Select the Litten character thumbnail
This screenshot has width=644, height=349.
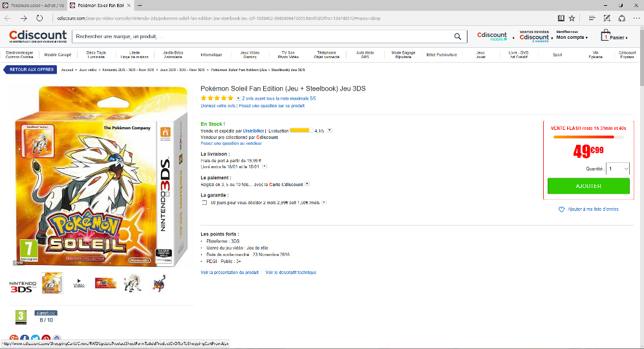coord(159,283)
